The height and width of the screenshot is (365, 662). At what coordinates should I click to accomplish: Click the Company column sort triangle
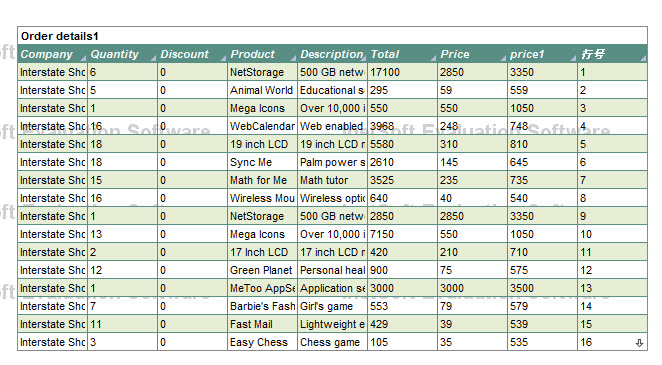[83, 59]
